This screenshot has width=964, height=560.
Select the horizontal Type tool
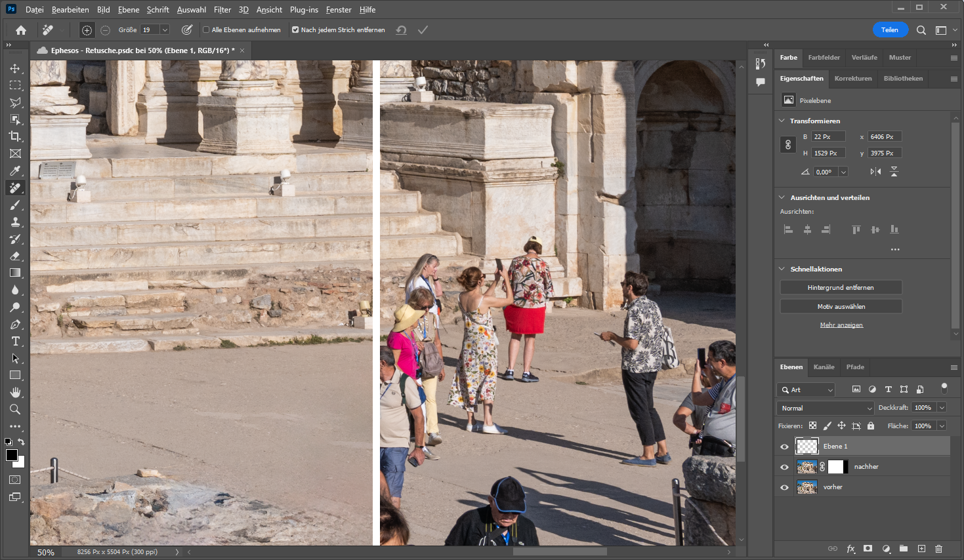tap(15, 342)
